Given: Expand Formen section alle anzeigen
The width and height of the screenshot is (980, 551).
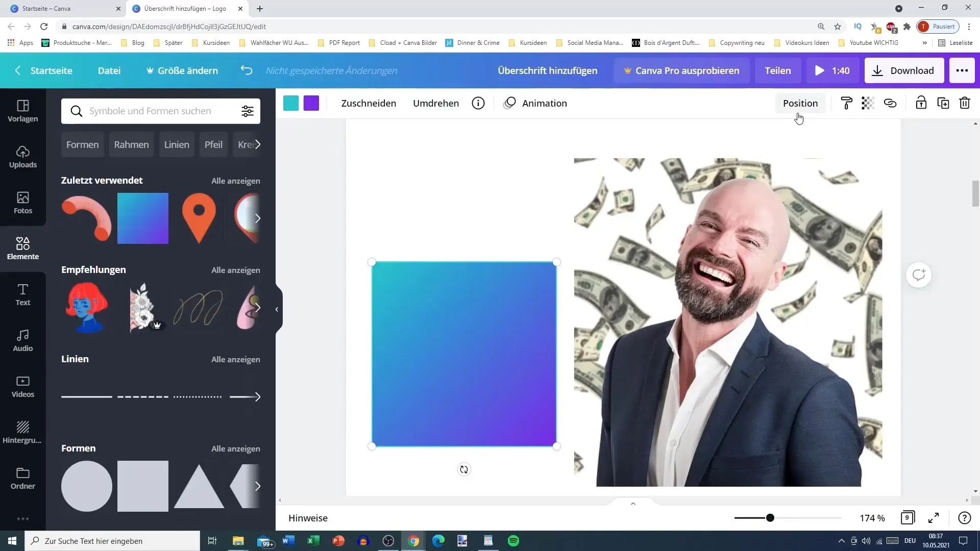Looking at the screenshot, I should pyautogui.click(x=236, y=448).
